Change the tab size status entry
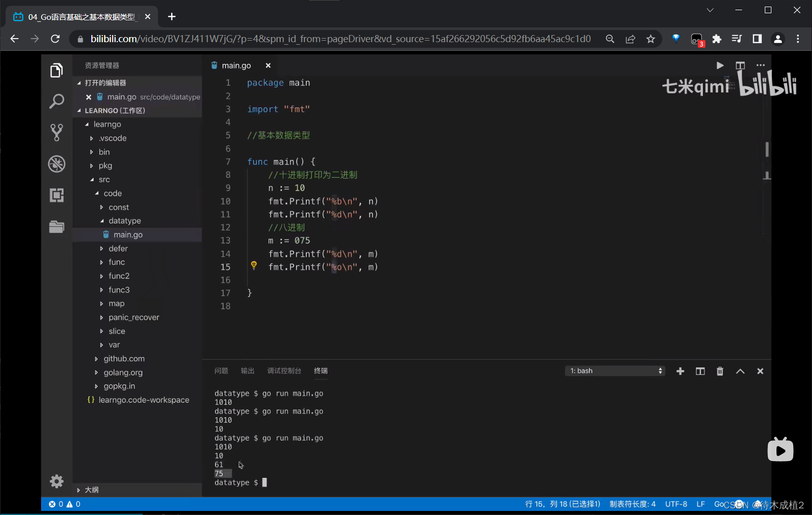Viewport: 812px width, 515px height. 632,504
